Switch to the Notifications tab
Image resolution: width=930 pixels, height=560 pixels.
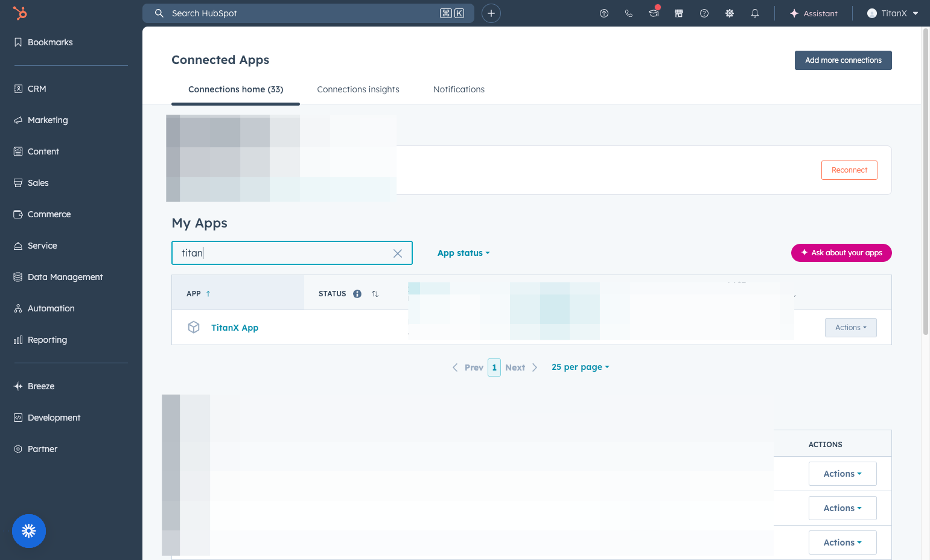[459, 89]
